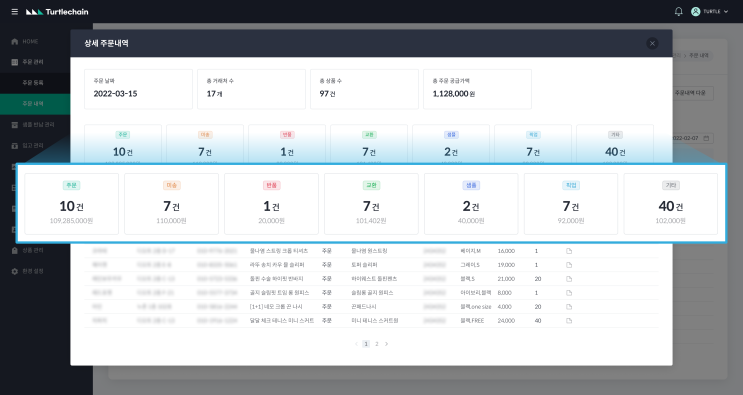
Task: Click the Turtlechain logo
Action: point(57,12)
